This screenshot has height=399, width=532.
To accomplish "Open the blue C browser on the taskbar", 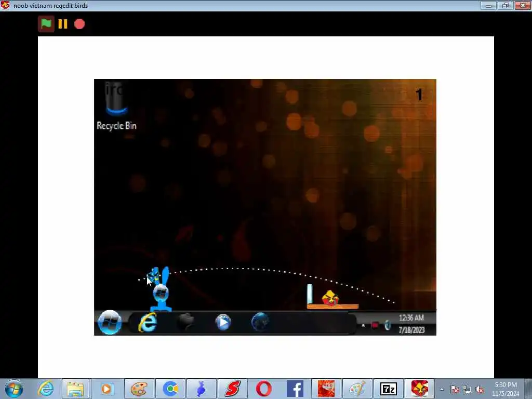I will (x=170, y=389).
